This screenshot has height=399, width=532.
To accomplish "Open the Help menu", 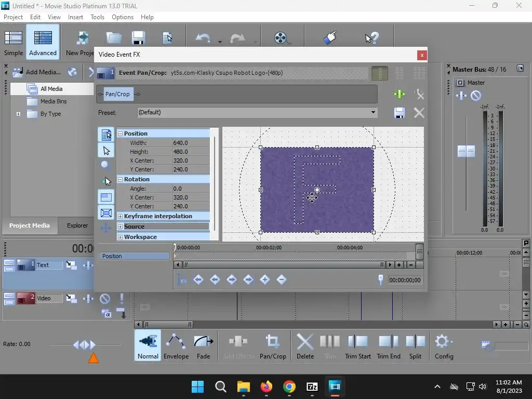I will (x=147, y=17).
